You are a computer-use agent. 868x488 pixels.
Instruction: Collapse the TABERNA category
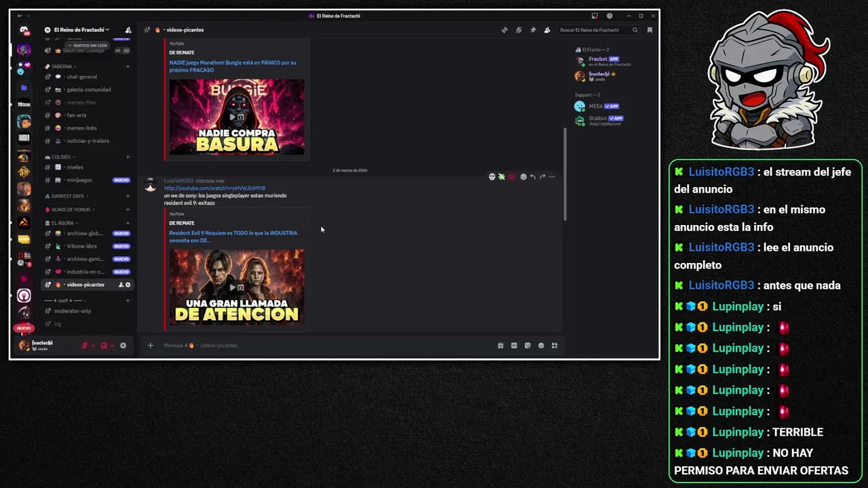[62, 66]
